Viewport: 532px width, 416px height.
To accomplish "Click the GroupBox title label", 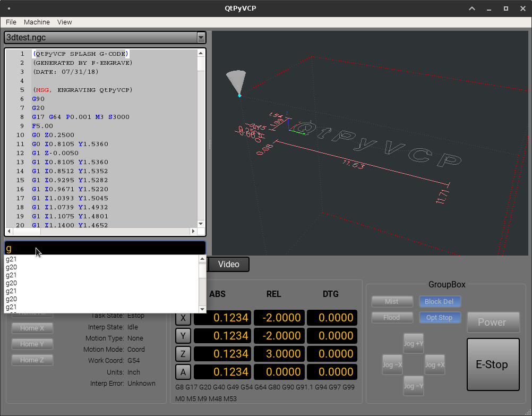I will tap(447, 285).
